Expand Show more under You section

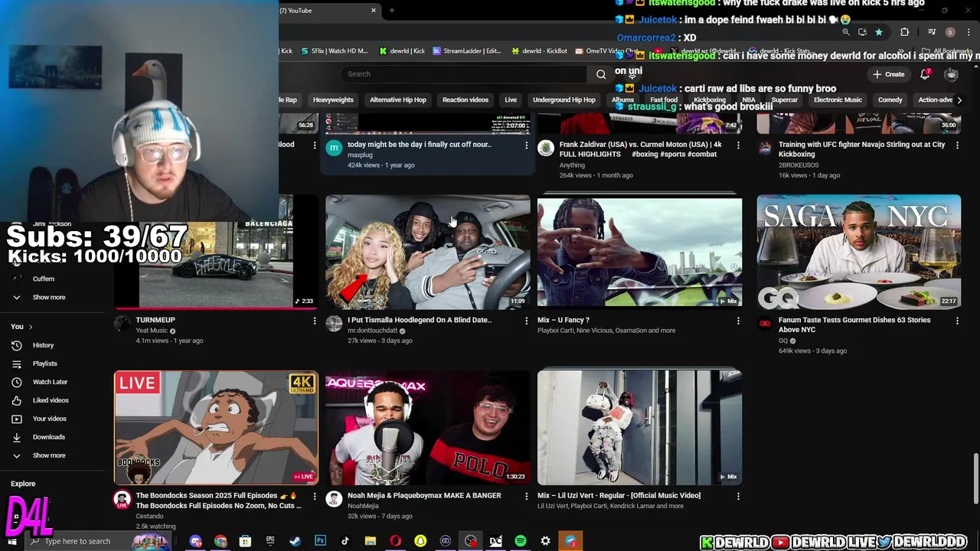(x=49, y=455)
